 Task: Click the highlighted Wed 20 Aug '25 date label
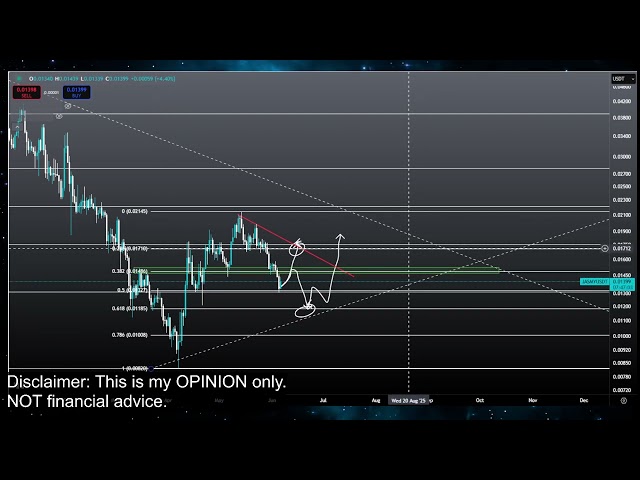pyautogui.click(x=408, y=399)
